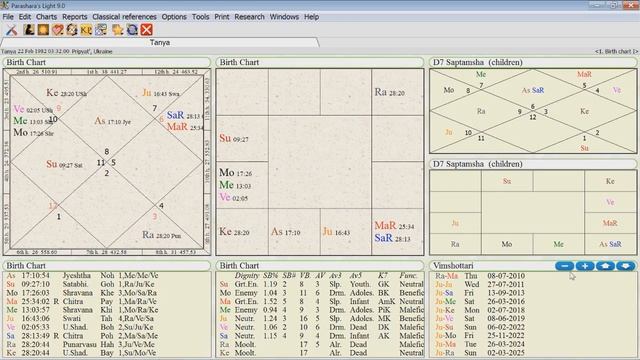This screenshot has width=640, height=360.
Task: Open the pink heart compatibility icon
Action: [x=58, y=30]
